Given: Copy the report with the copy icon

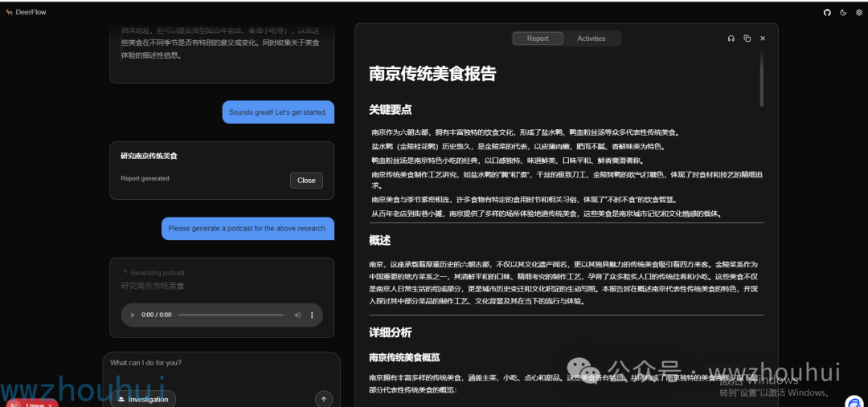Looking at the screenshot, I should [747, 39].
